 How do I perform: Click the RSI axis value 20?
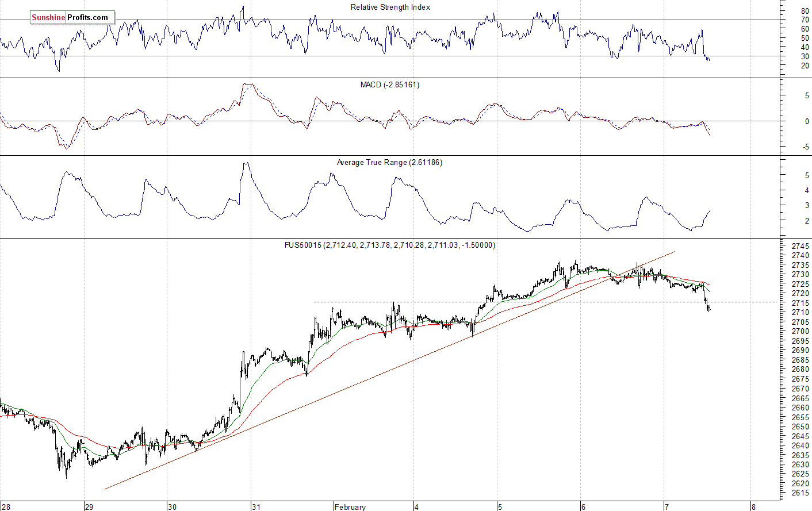(805, 66)
